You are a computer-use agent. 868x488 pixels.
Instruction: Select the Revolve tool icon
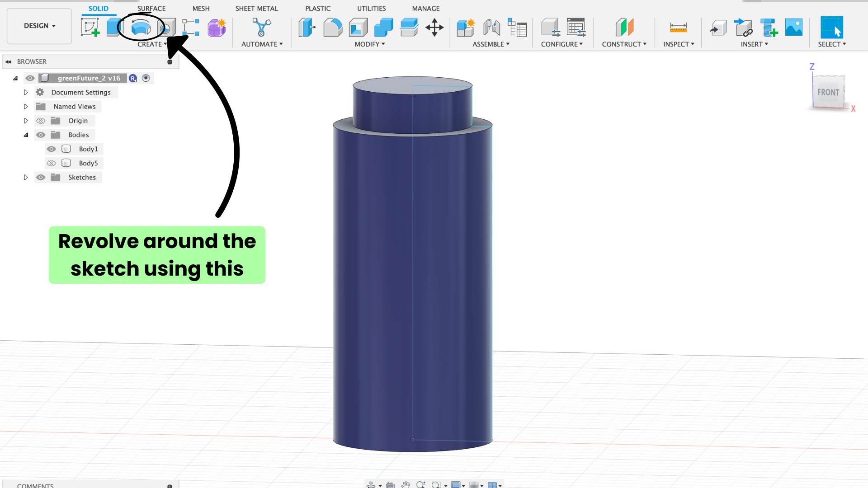click(x=141, y=28)
